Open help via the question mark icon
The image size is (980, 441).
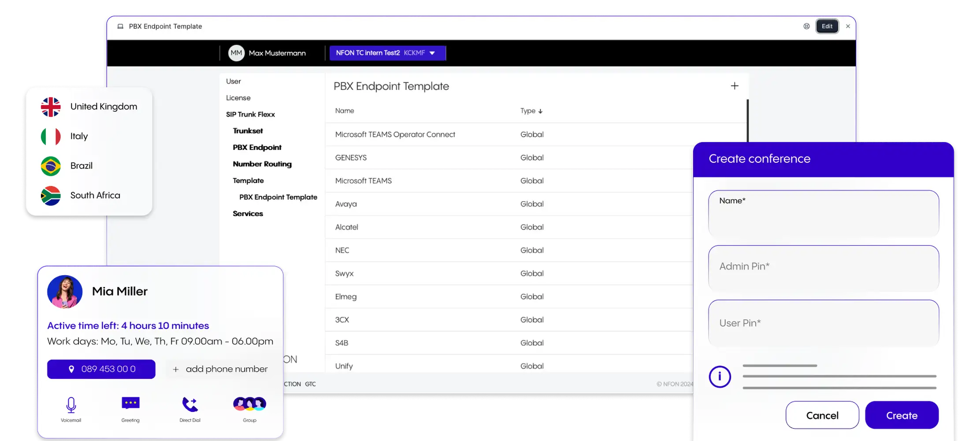(x=806, y=26)
